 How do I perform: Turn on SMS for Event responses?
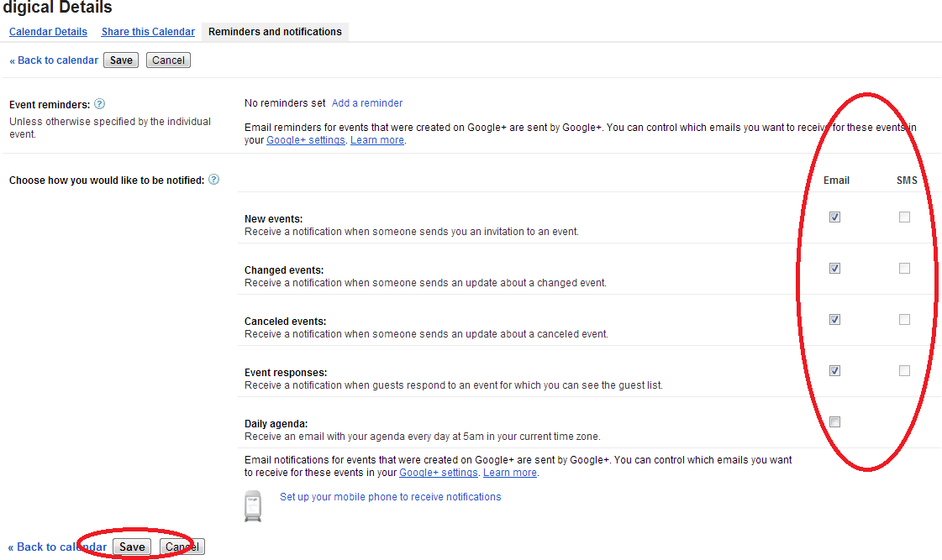pyautogui.click(x=904, y=371)
